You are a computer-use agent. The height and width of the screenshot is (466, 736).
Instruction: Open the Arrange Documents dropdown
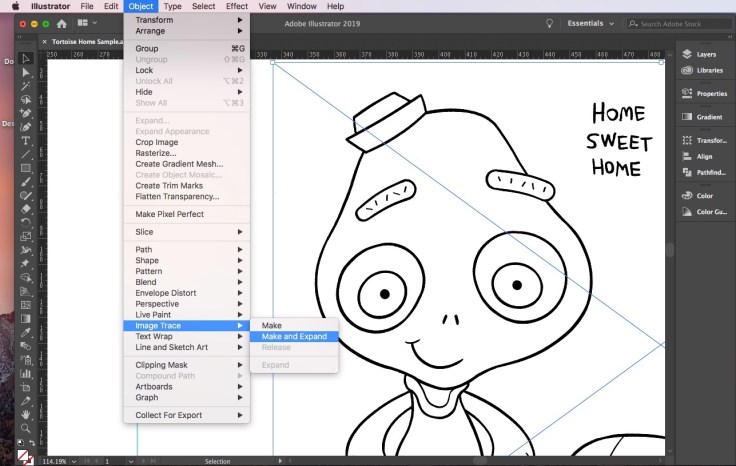pyautogui.click(x=86, y=23)
